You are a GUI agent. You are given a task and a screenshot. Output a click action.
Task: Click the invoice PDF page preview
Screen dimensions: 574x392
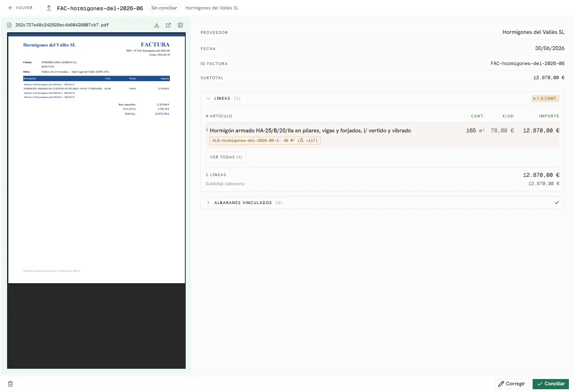coord(97,158)
